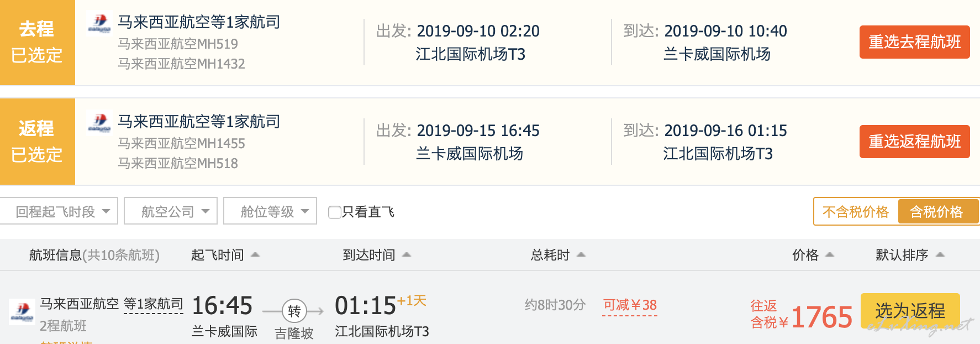Open the 航空公司 airline filter dropdown

tap(171, 211)
